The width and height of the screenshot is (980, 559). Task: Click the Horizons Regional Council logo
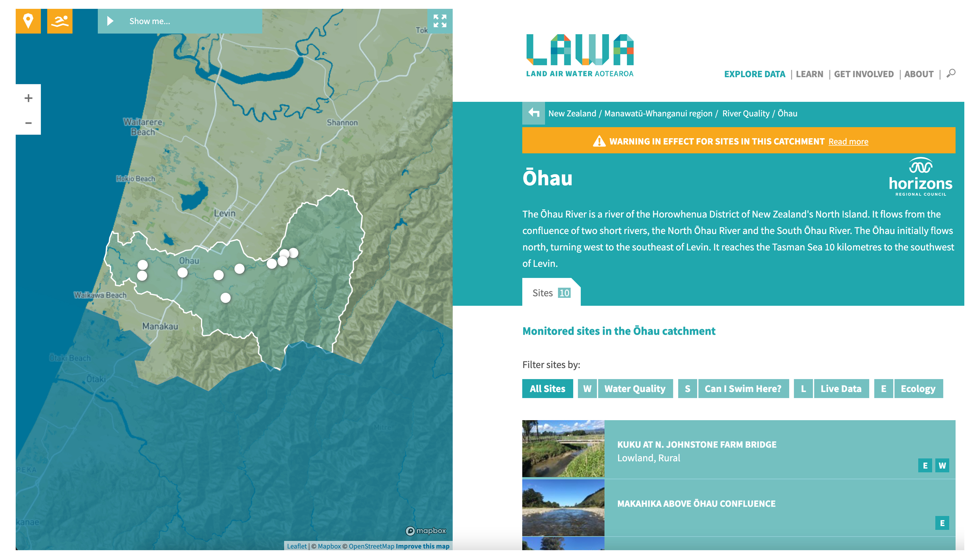tap(921, 177)
